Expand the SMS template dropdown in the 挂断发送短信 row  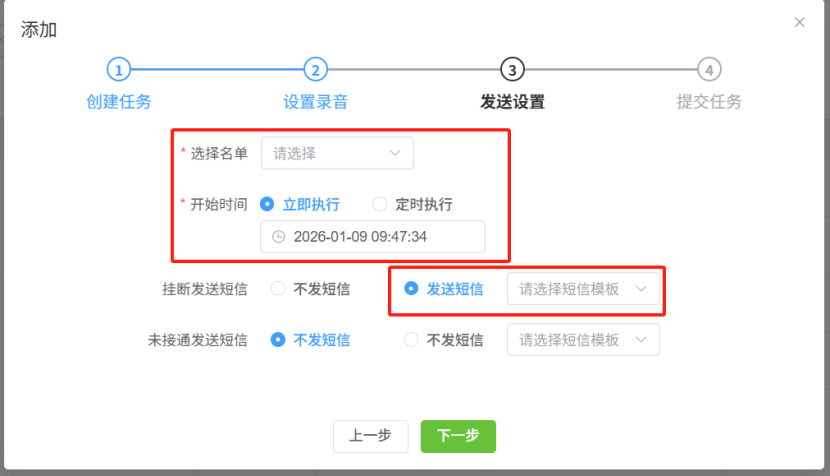[x=584, y=289]
